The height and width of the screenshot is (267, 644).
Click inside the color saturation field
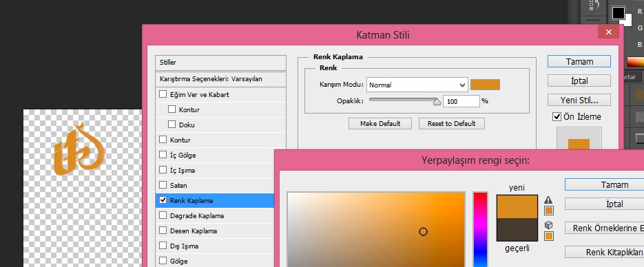pos(376,230)
